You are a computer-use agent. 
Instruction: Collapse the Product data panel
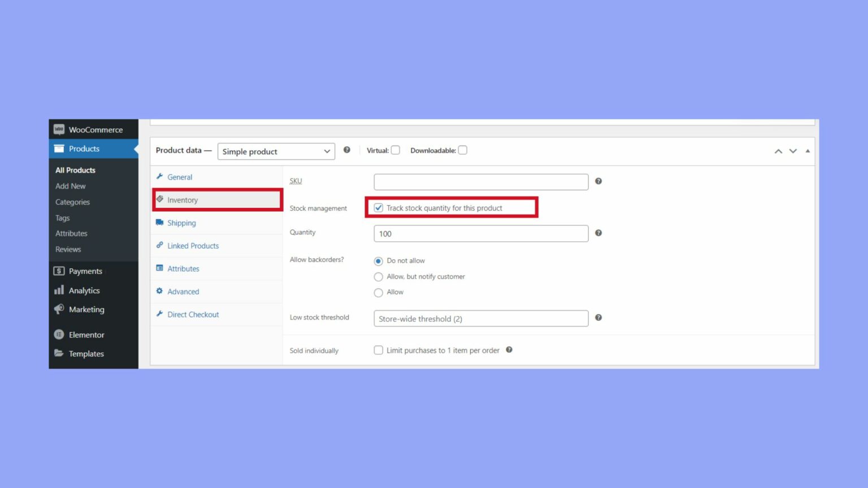coord(808,151)
